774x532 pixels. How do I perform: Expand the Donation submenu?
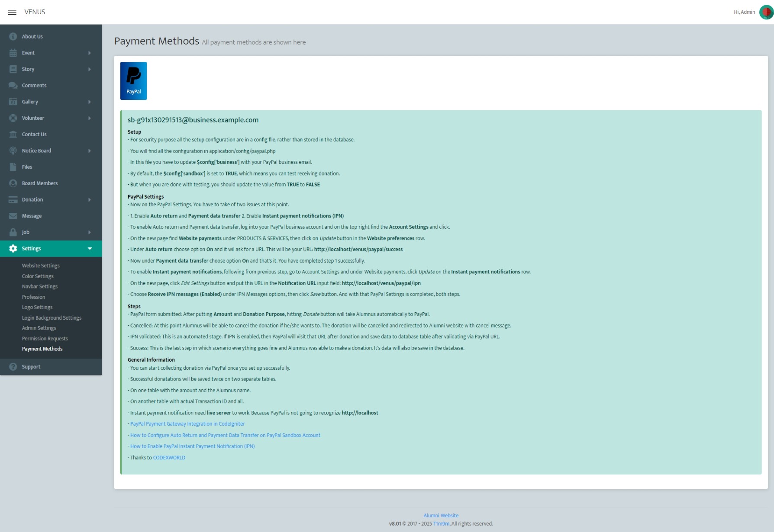coord(90,199)
